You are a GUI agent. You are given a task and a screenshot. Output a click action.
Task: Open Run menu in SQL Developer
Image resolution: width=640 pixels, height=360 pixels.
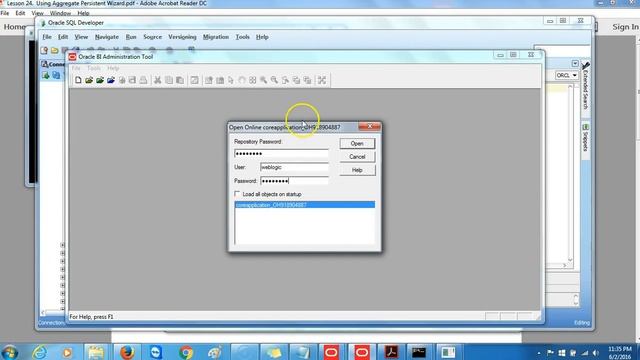tap(131, 37)
